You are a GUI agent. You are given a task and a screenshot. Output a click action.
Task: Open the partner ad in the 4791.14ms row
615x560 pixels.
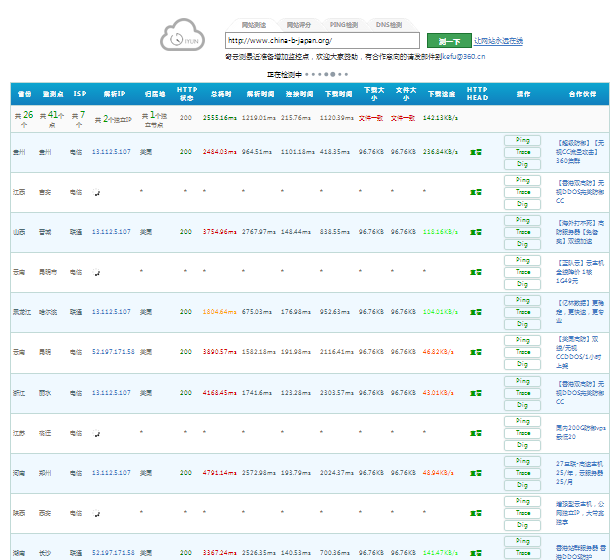point(580,473)
